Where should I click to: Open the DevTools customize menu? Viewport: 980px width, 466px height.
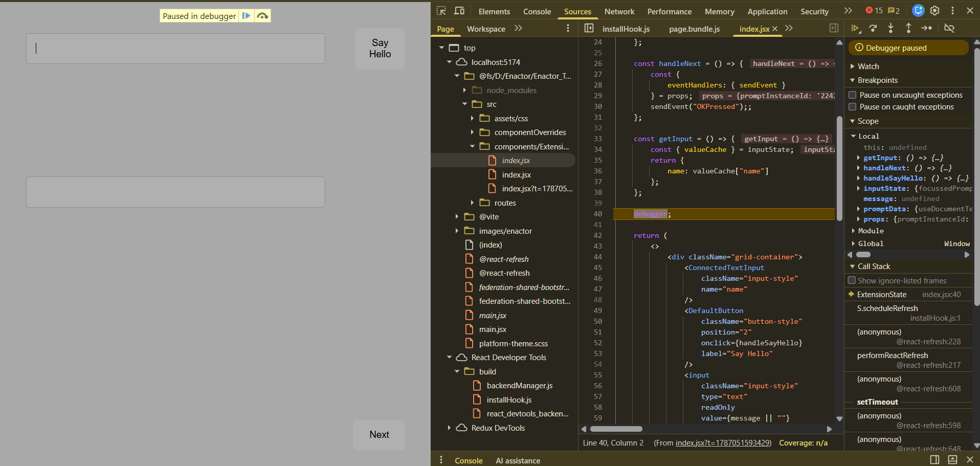pyautogui.click(x=952, y=11)
